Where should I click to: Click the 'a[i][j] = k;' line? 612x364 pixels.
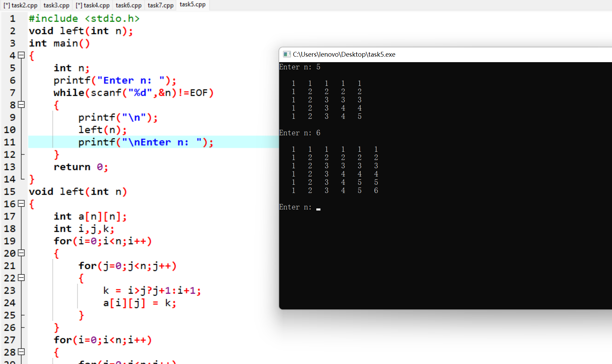(140, 303)
